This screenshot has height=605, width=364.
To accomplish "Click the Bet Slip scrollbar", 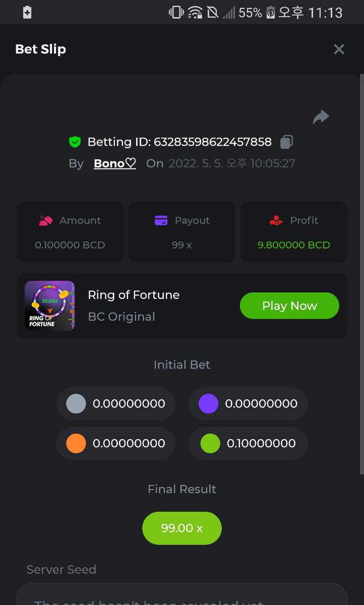I will (361, 272).
